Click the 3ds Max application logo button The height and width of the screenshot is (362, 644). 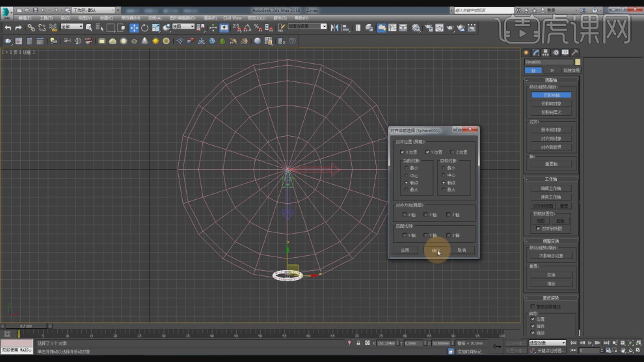7,11
